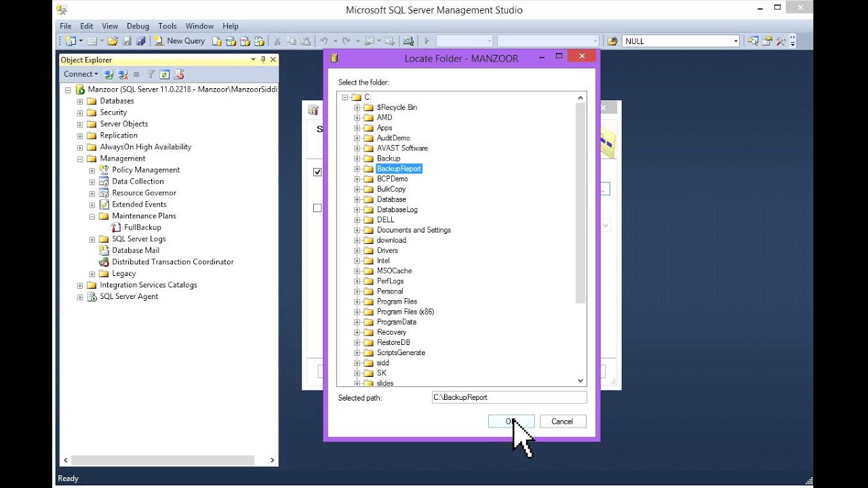The image size is (868, 488).
Task: Click the scroll-down arrow of folder list
Action: coord(580,381)
